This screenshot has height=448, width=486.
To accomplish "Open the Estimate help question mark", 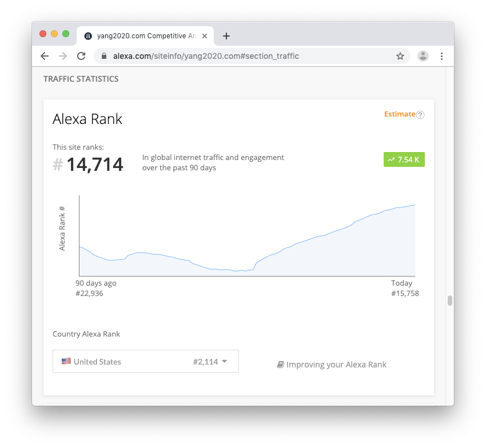I will coord(420,115).
